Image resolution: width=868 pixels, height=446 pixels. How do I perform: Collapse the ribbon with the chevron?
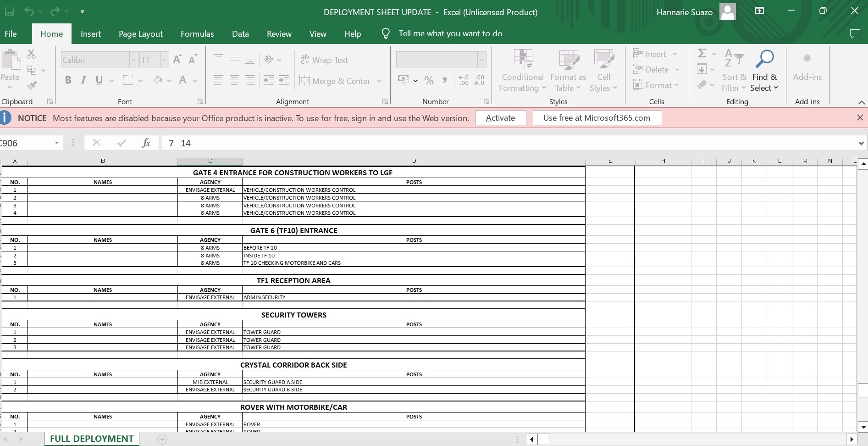click(x=861, y=102)
